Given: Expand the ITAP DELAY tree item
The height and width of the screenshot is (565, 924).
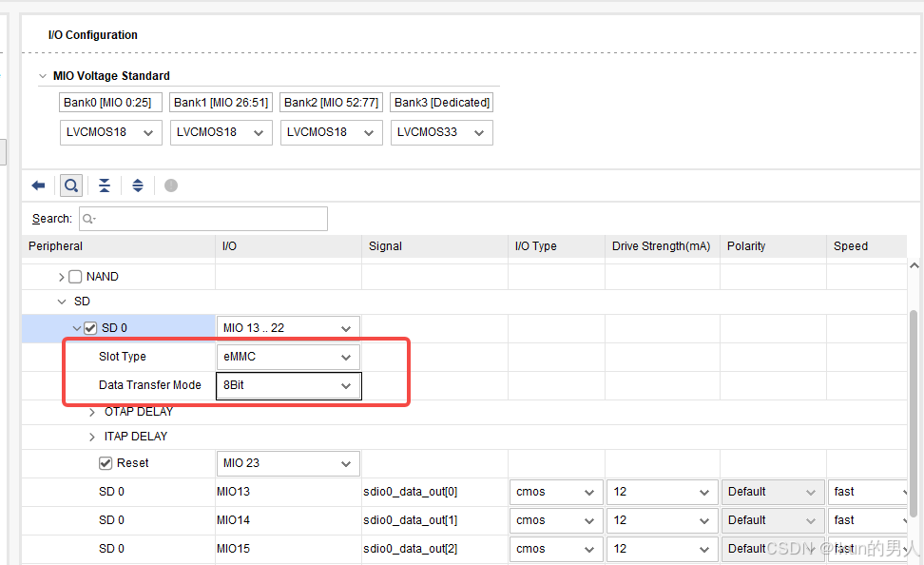Looking at the screenshot, I should [x=91, y=436].
